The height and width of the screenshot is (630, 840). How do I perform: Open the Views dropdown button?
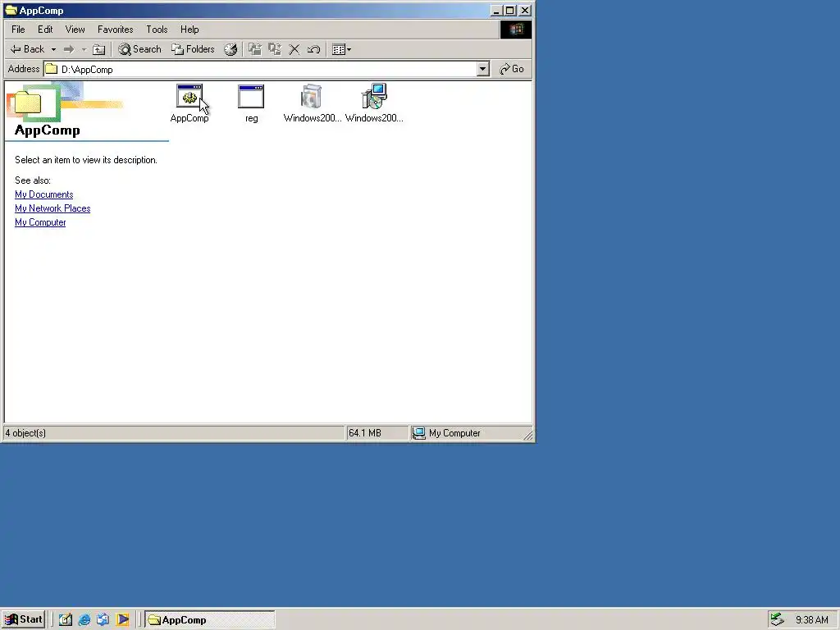click(x=341, y=49)
